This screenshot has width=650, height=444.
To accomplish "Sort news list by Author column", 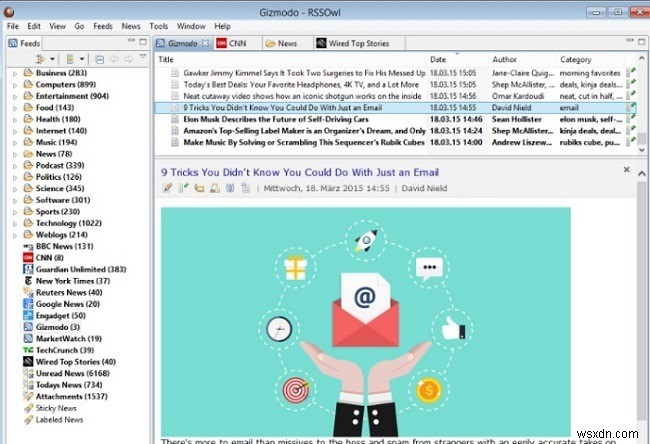I will (x=522, y=59).
